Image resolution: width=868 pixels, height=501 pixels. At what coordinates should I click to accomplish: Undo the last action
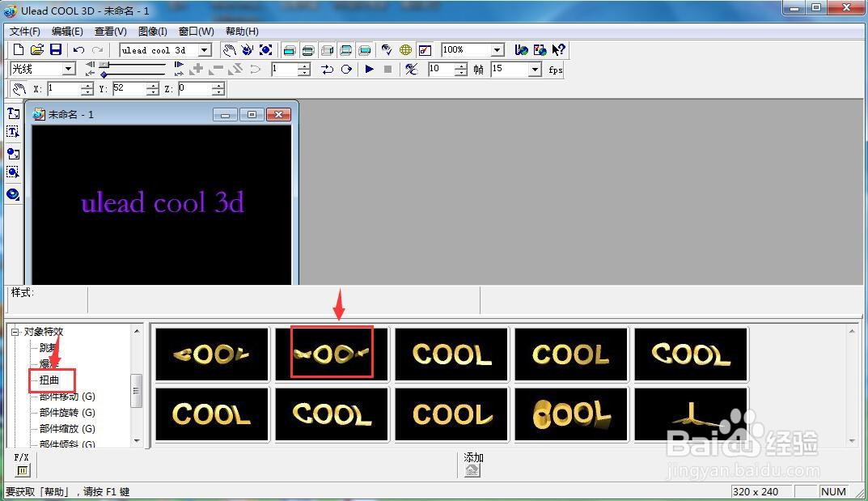tap(78, 50)
